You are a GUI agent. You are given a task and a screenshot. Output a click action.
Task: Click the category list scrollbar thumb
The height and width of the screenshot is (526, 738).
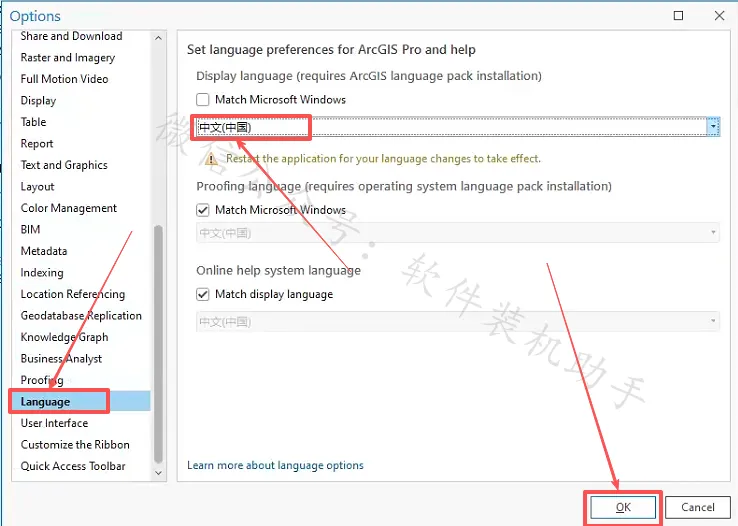tap(159, 344)
